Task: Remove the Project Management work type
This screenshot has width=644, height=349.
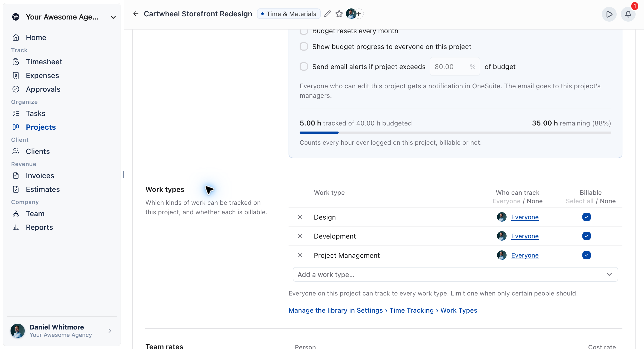Action: [300, 255]
